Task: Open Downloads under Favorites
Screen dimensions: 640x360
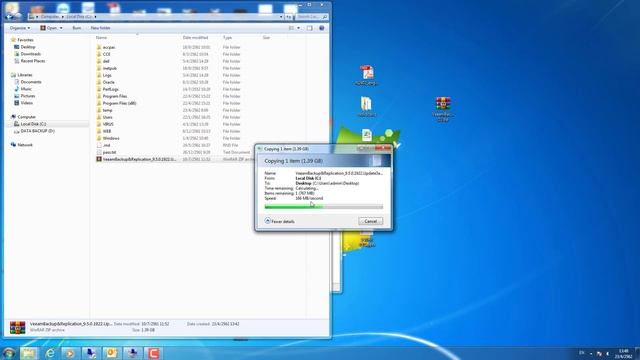Action: pos(31,54)
